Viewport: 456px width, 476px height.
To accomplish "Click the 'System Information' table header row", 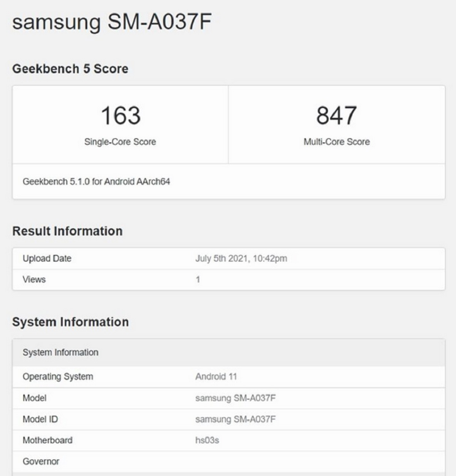I will click(x=229, y=353).
